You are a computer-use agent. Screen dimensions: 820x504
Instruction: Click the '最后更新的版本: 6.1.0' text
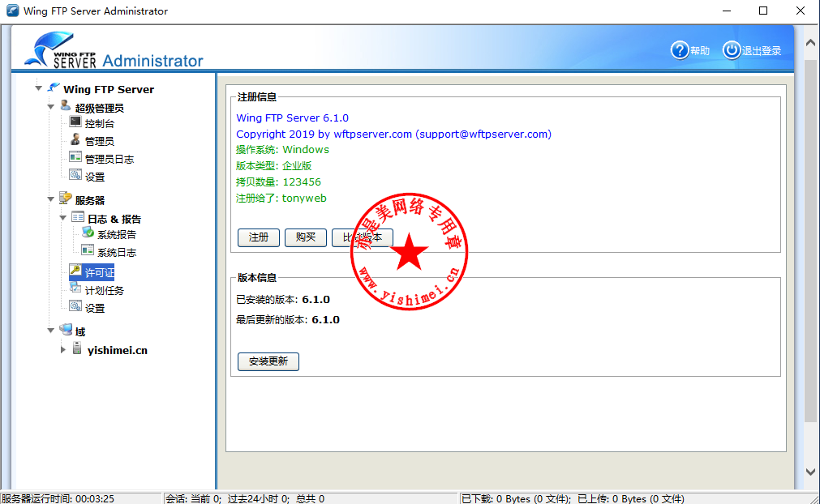click(288, 320)
